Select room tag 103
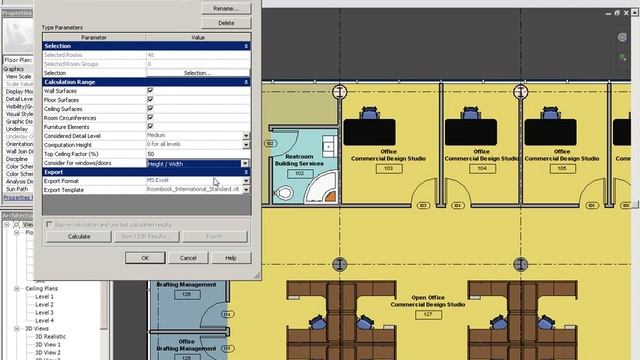 (x=389, y=169)
